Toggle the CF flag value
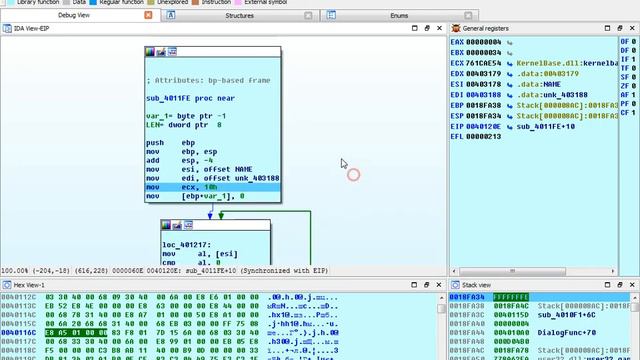Viewport: 640px width, 360px height. tap(633, 113)
